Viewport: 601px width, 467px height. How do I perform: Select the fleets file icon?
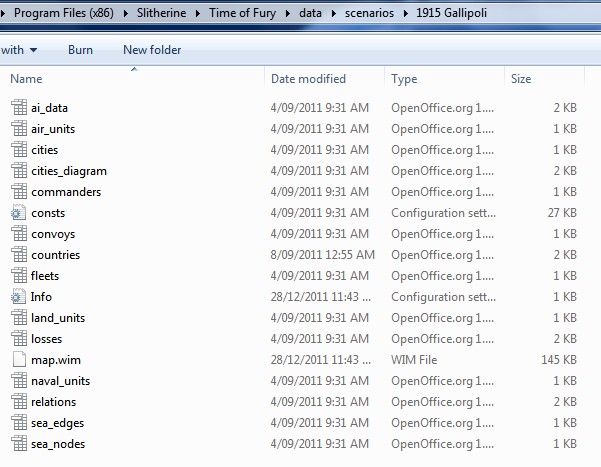click(19, 276)
